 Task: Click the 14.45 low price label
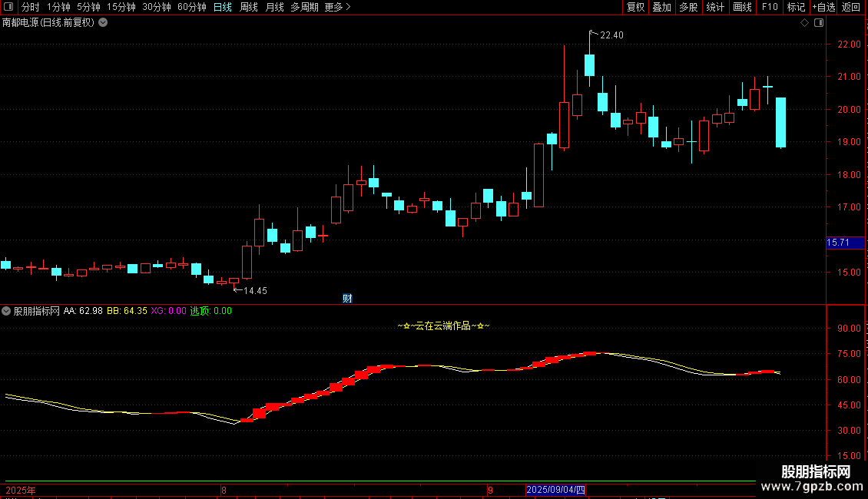(x=255, y=291)
